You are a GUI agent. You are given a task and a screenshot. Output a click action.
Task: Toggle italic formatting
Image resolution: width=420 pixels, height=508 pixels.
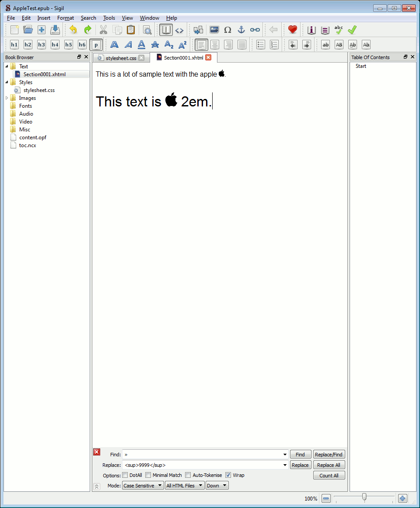(128, 45)
